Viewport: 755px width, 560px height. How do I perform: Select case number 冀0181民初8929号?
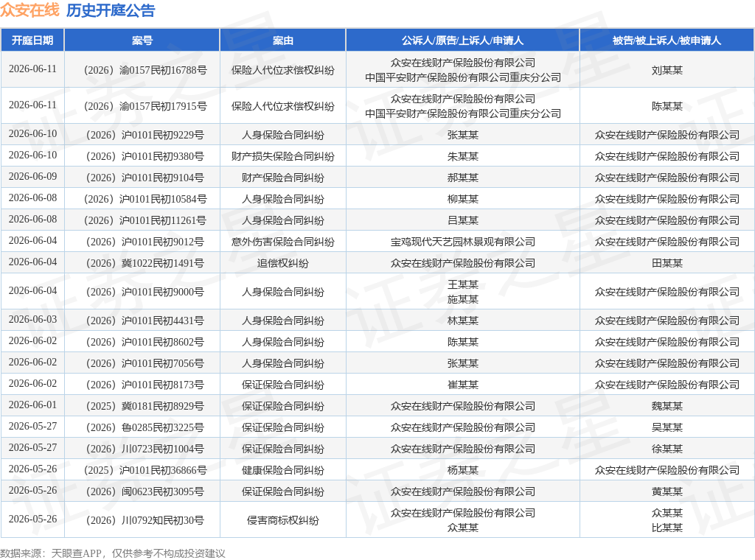[x=145, y=406]
